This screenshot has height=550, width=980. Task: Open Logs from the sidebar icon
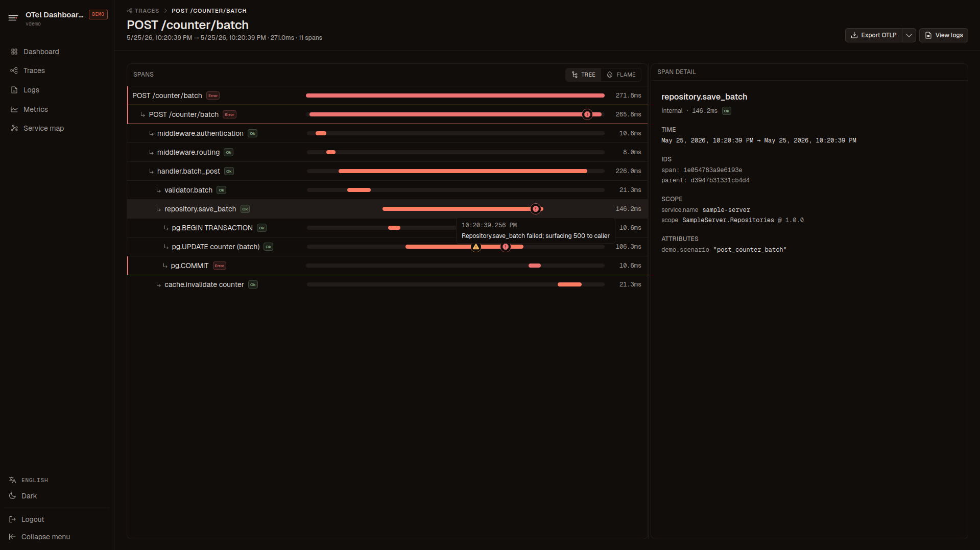click(14, 90)
